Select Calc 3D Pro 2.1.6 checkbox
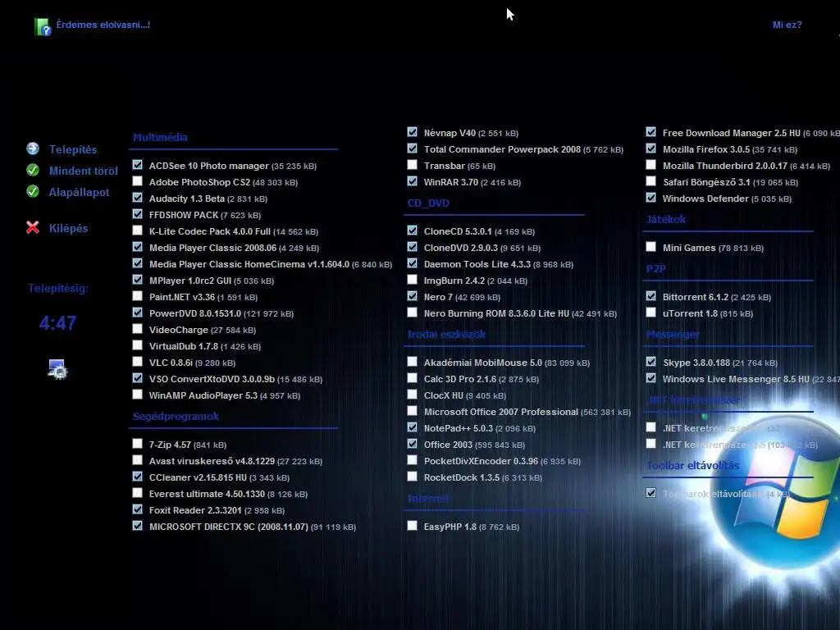This screenshot has width=840, height=630. pos(412,378)
